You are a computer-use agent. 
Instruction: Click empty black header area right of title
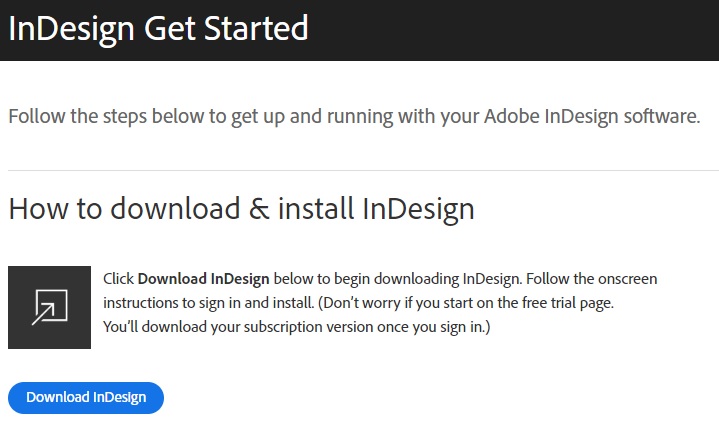pos(520,30)
